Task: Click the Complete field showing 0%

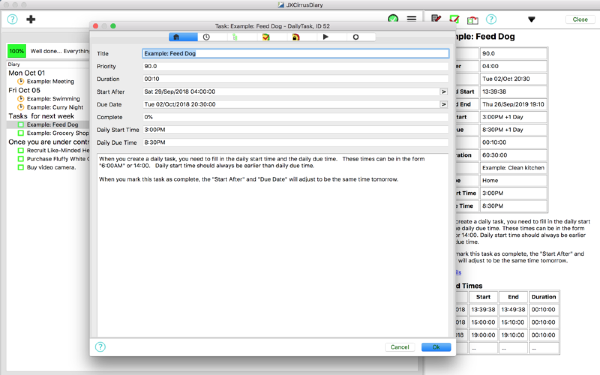Action: pos(295,117)
